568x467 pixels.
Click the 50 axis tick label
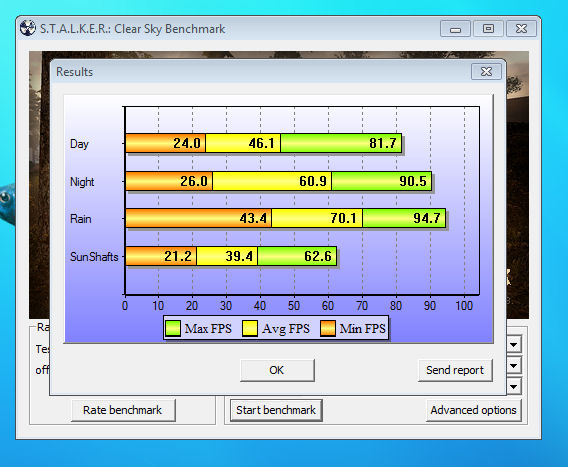coord(294,306)
